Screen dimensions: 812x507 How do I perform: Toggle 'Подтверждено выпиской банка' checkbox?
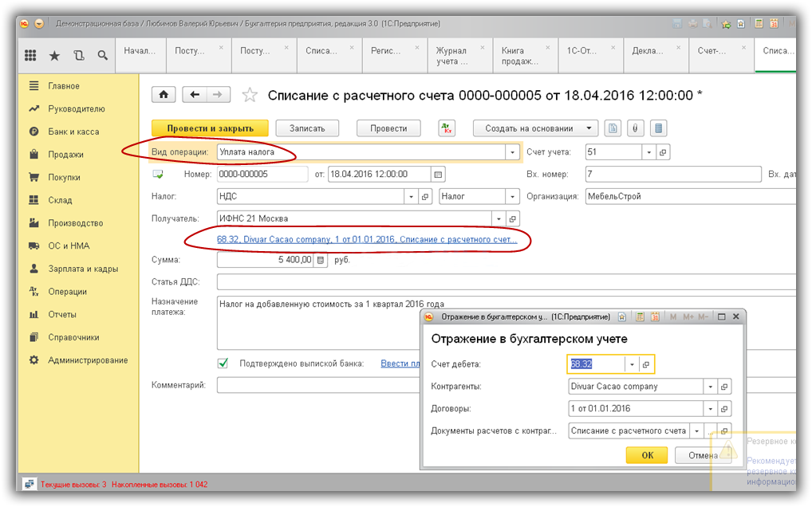[x=223, y=364]
